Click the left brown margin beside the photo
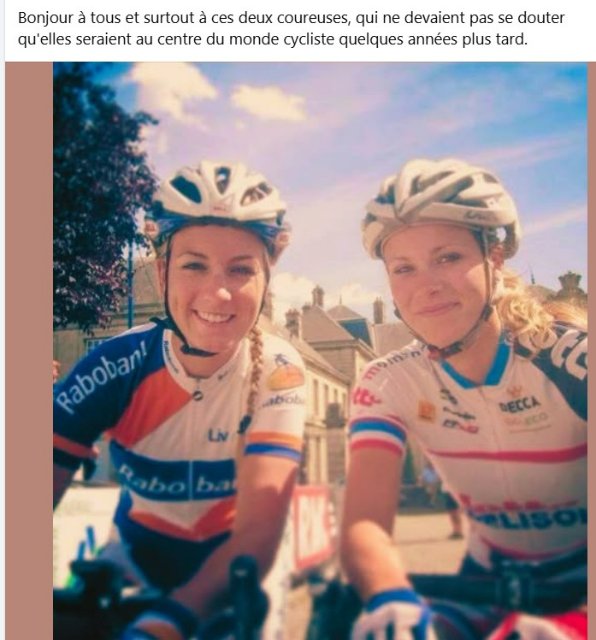This screenshot has height=640, width=596. [29, 351]
